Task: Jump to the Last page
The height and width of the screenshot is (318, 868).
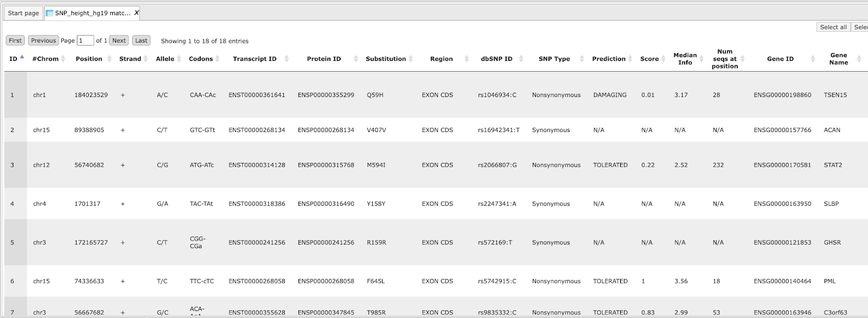Action: (x=141, y=41)
